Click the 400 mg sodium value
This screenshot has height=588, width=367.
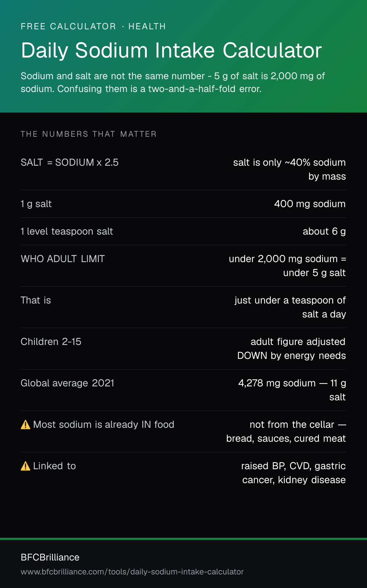310,204
